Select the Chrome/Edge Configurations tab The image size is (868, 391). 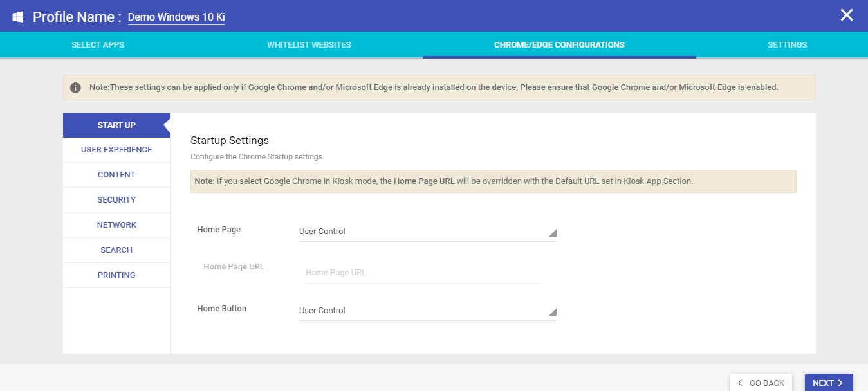point(559,45)
